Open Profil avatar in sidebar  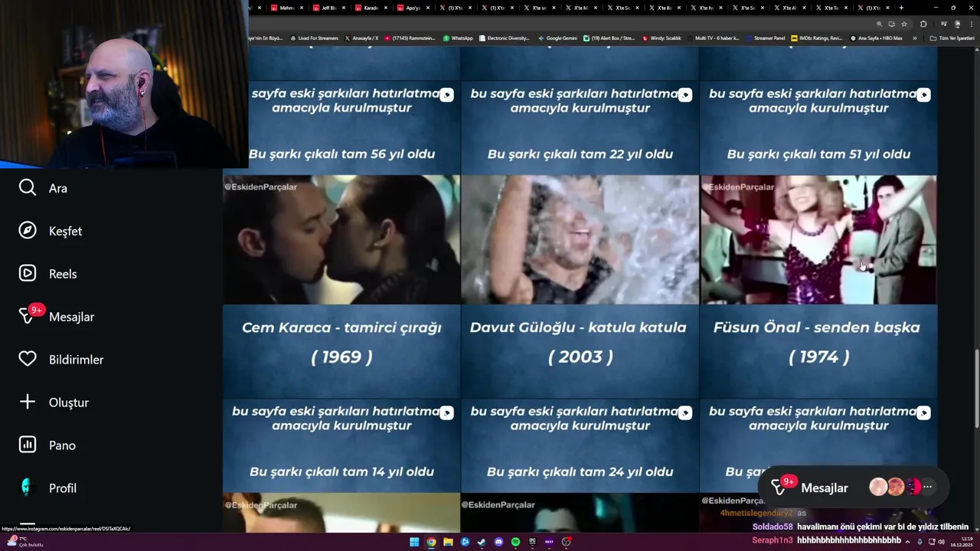(28, 487)
